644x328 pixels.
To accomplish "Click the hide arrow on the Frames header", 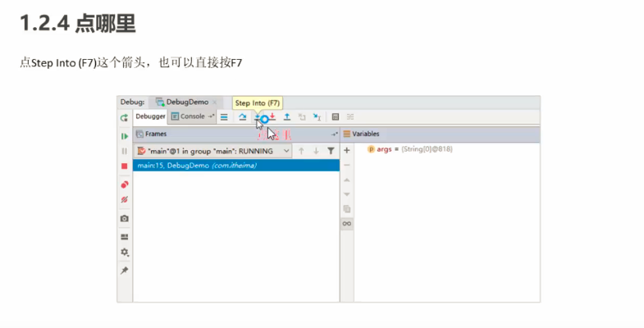I will click(335, 134).
